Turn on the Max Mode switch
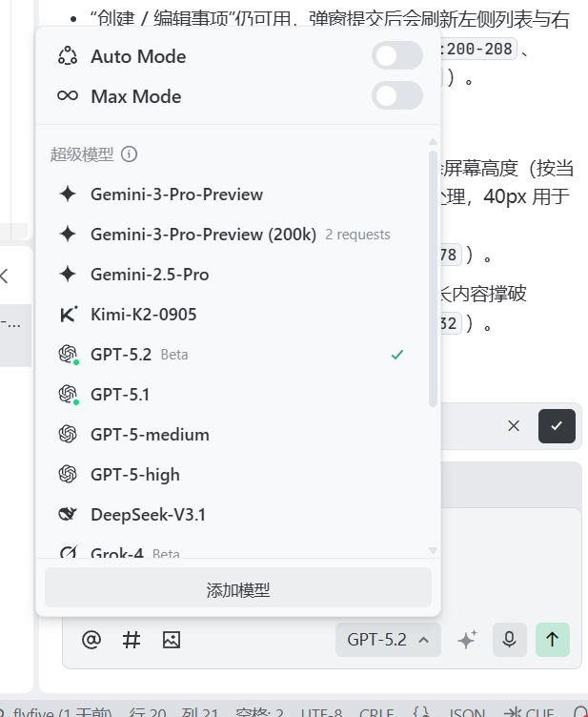 [x=396, y=96]
